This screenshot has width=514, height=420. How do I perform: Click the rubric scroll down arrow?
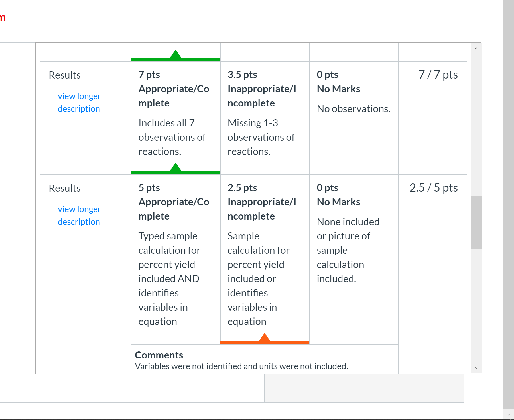coord(476,368)
